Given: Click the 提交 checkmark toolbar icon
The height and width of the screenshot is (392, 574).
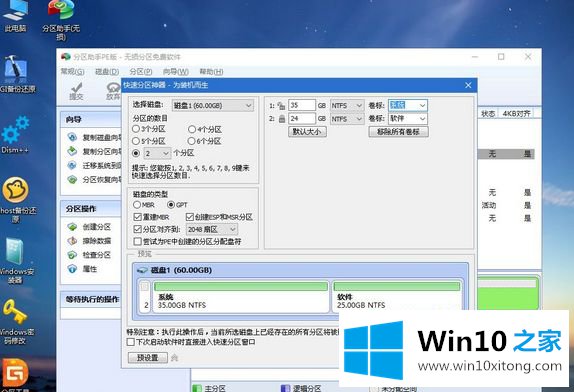Looking at the screenshot, I should click(x=77, y=91).
